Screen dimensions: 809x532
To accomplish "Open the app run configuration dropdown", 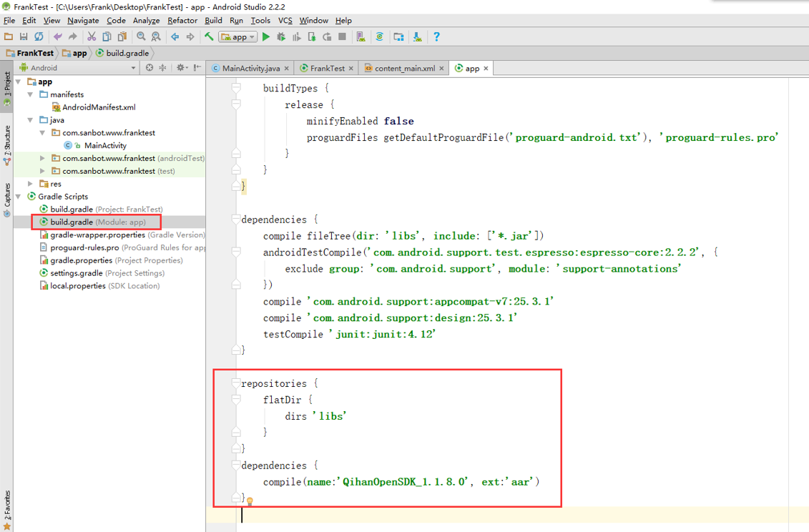I will click(x=238, y=36).
